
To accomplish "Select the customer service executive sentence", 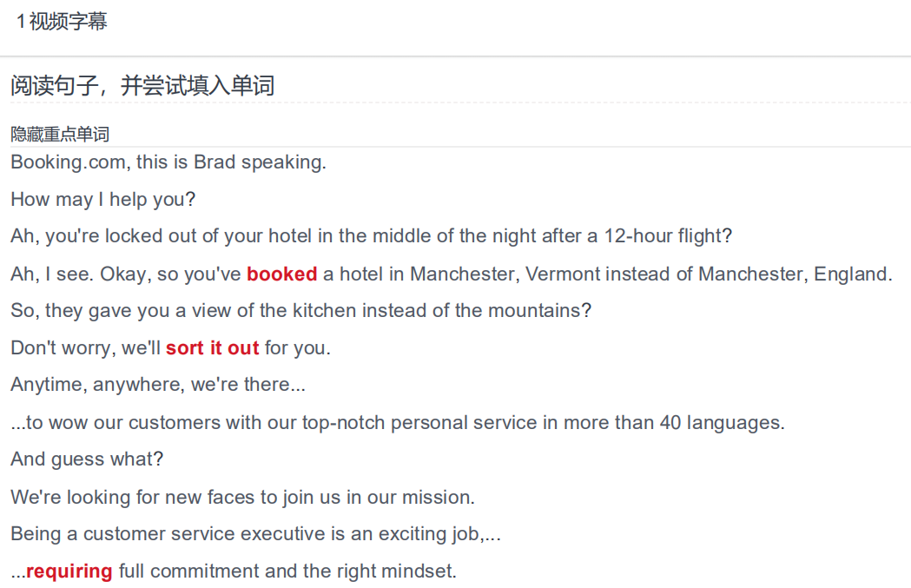I will pos(255,534).
